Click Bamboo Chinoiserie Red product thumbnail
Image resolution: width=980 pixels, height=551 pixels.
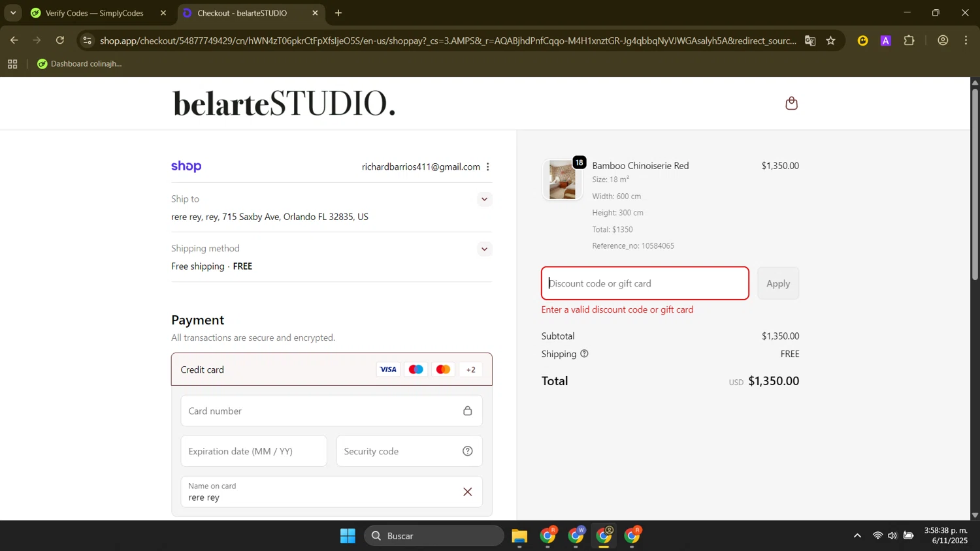(563, 180)
